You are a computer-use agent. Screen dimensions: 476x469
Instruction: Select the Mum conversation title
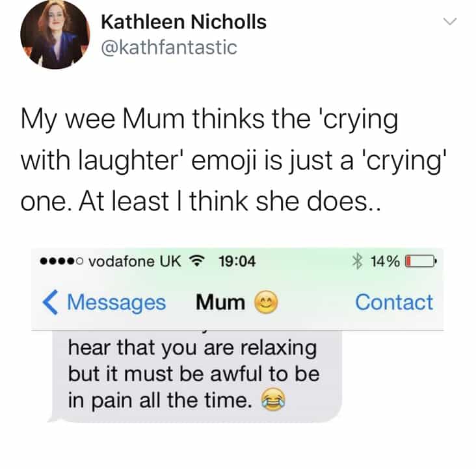(x=220, y=302)
